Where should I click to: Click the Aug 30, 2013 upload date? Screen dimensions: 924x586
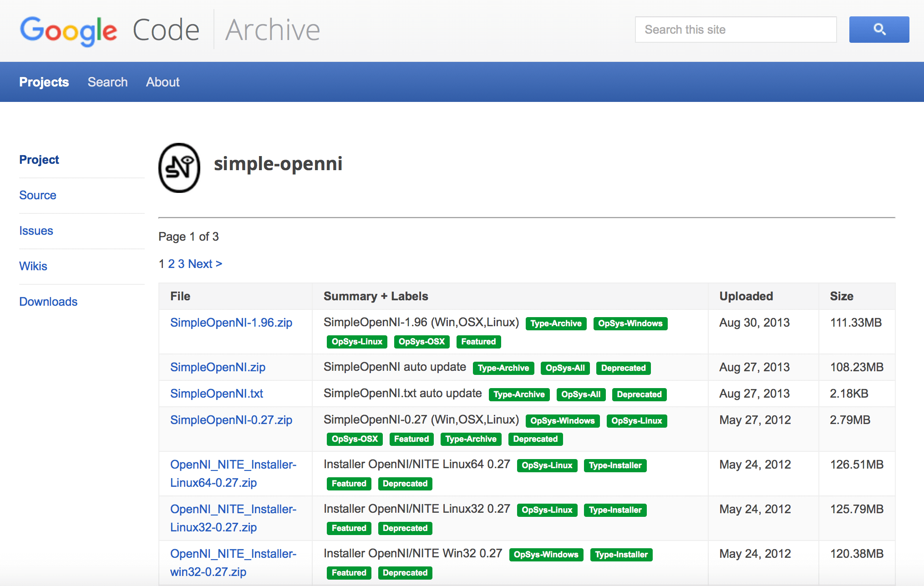754,323
